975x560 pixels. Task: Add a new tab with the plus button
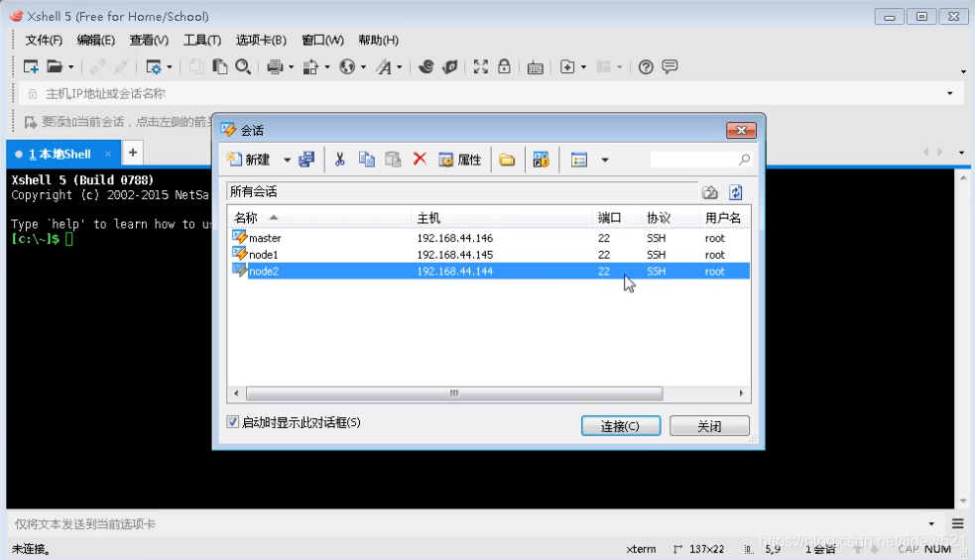(133, 153)
